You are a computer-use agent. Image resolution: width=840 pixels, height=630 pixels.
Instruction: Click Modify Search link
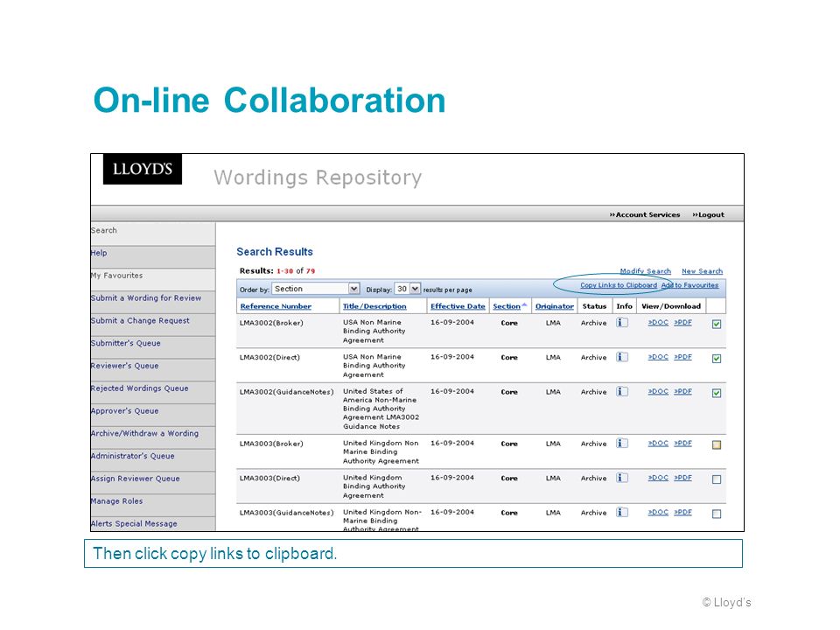click(x=646, y=271)
